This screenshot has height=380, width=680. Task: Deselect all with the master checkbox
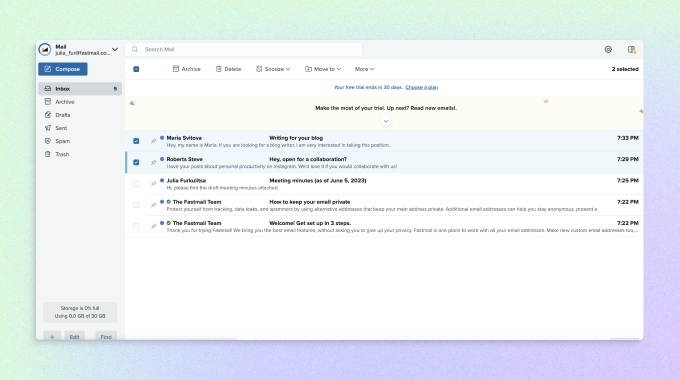(x=136, y=69)
